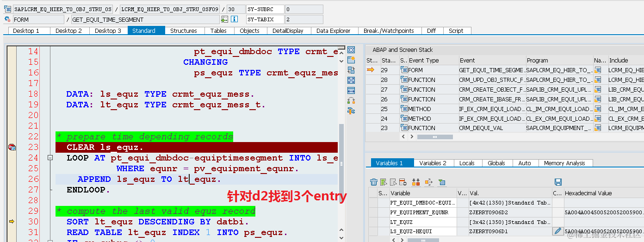Click the orange down-arrows icon in Variables toolbar
Image resolution: width=644 pixels, height=242 pixels.
(415, 182)
